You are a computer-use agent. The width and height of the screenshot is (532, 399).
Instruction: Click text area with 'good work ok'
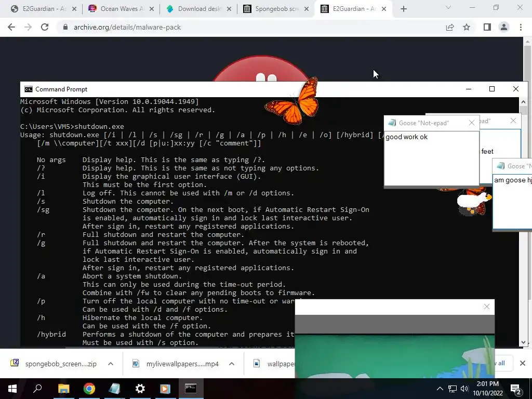(432, 158)
